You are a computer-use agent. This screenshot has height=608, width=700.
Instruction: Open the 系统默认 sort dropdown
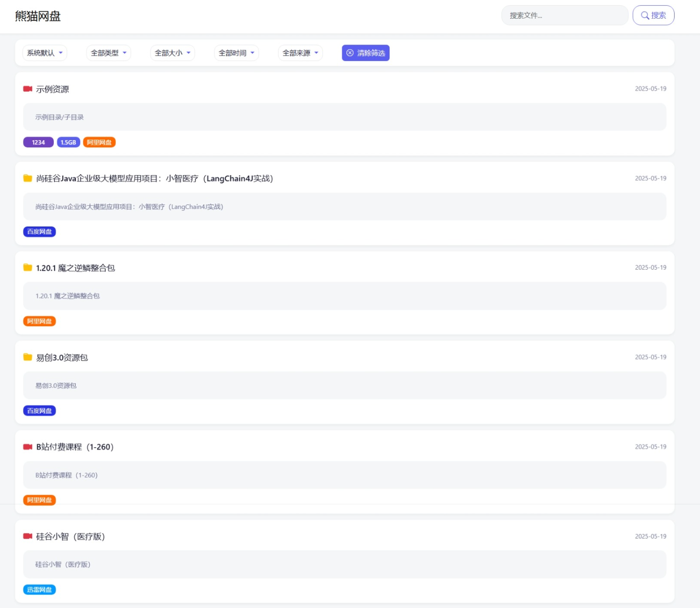coord(45,53)
